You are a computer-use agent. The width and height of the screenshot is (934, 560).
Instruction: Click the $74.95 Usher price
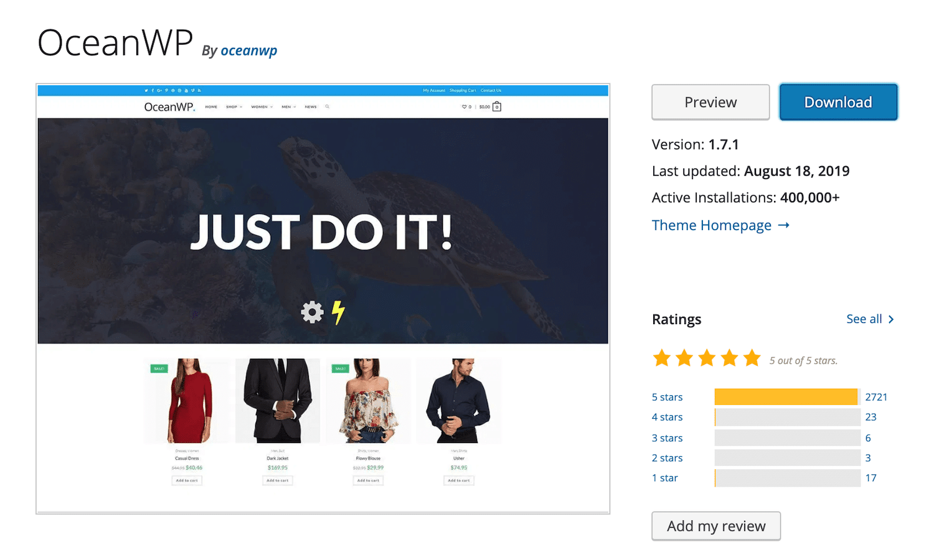click(459, 468)
